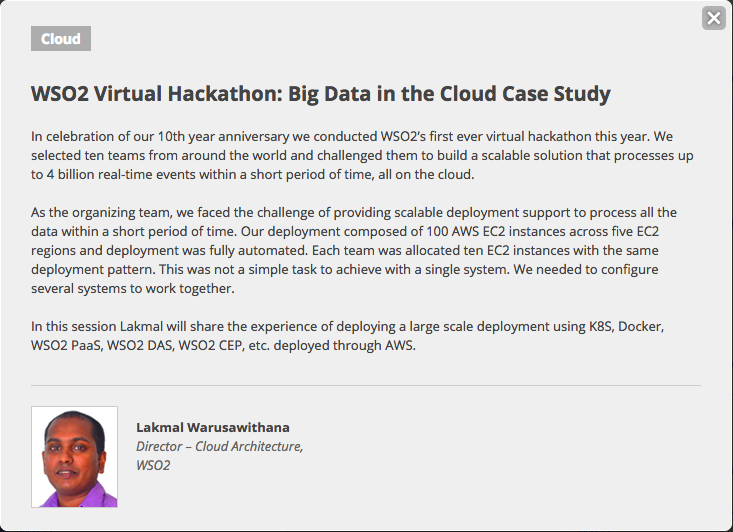Click Lakmal Warusawithana's speaker photo
Viewport: 733px width, 532px height.
(x=74, y=456)
